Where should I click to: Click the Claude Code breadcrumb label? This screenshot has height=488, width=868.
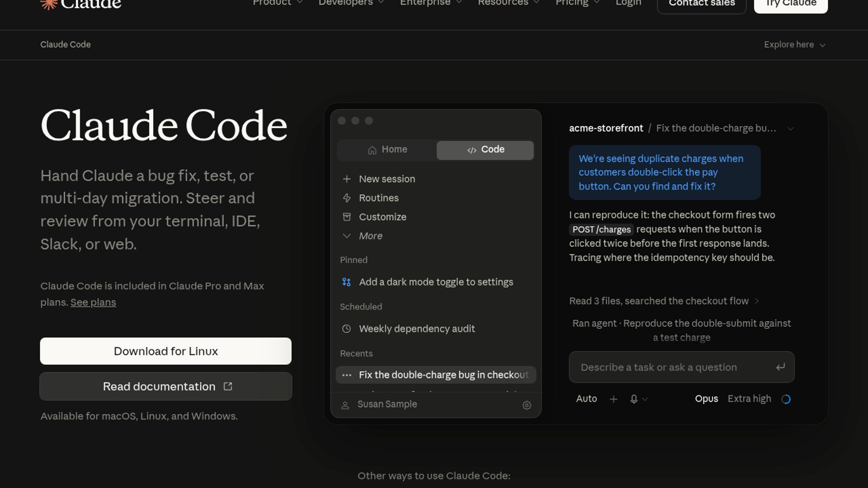click(x=66, y=45)
